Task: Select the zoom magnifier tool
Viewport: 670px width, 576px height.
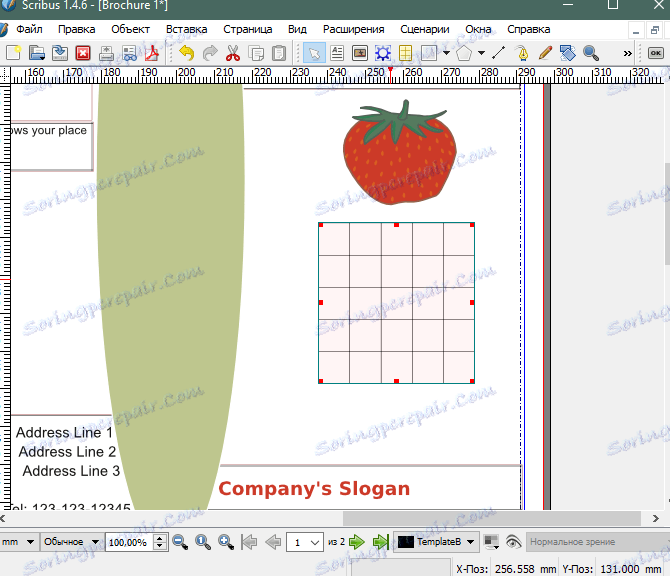Action: [x=591, y=53]
